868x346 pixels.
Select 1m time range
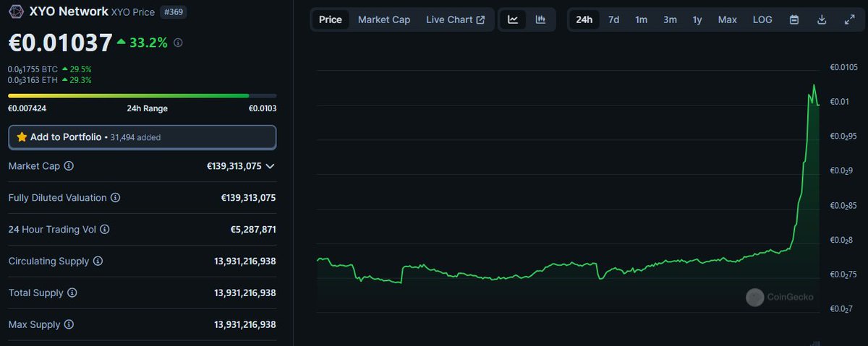[x=641, y=20]
